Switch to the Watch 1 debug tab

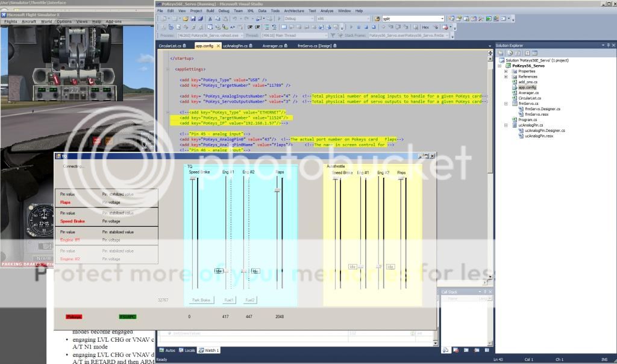pos(208,350)
